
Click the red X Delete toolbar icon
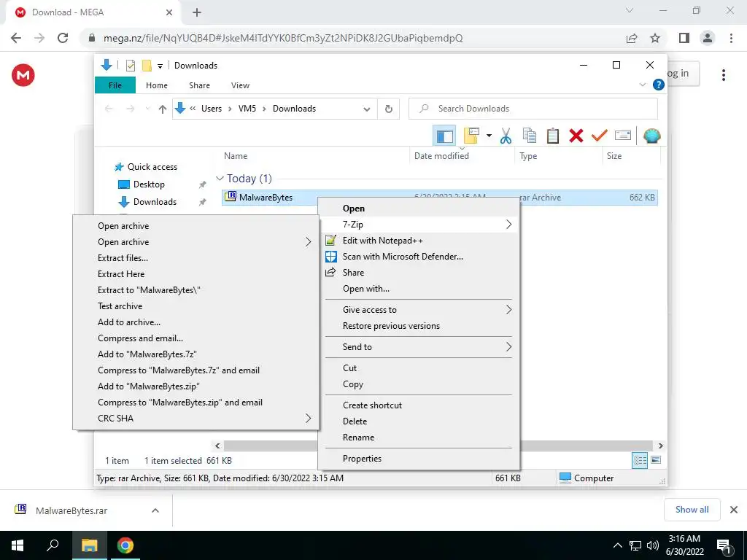[x=576, y=136]
